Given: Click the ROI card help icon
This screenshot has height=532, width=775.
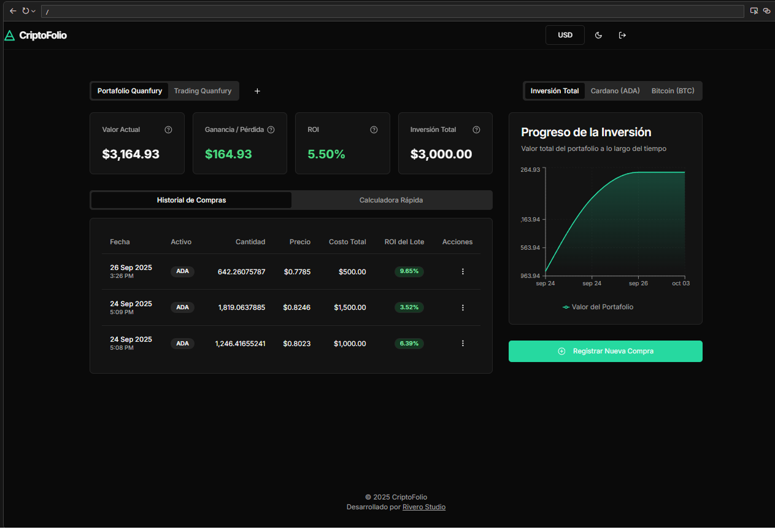Looking at the screenshot, I should 374,130.
